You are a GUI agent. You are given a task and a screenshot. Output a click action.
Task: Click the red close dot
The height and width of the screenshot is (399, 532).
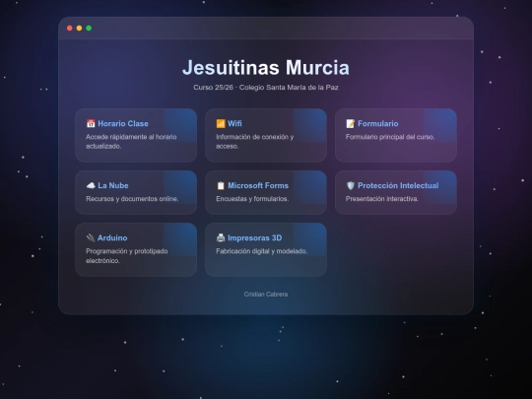click(70, 29)
